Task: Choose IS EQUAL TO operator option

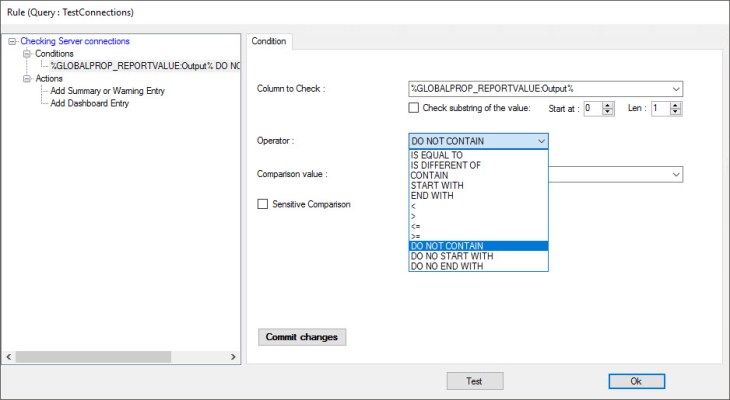Action: click(x=438, y=155)
